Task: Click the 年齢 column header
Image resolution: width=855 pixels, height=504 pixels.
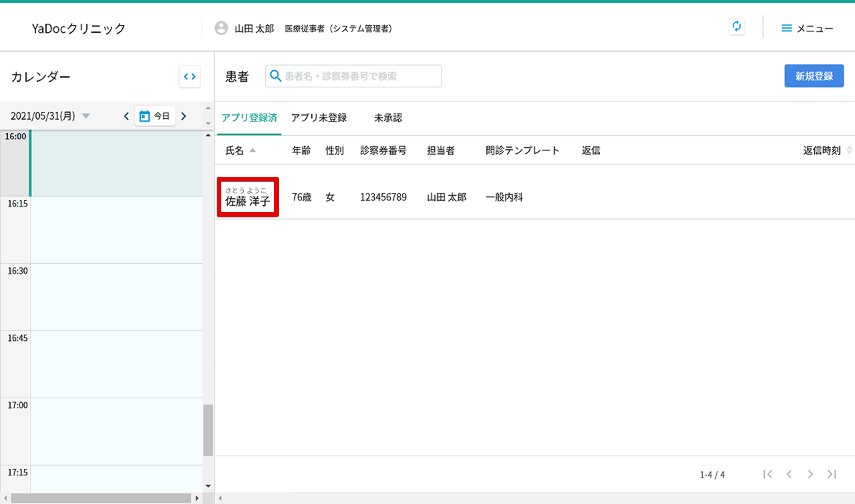Action: pyautogui.click(x=301, y=151)
